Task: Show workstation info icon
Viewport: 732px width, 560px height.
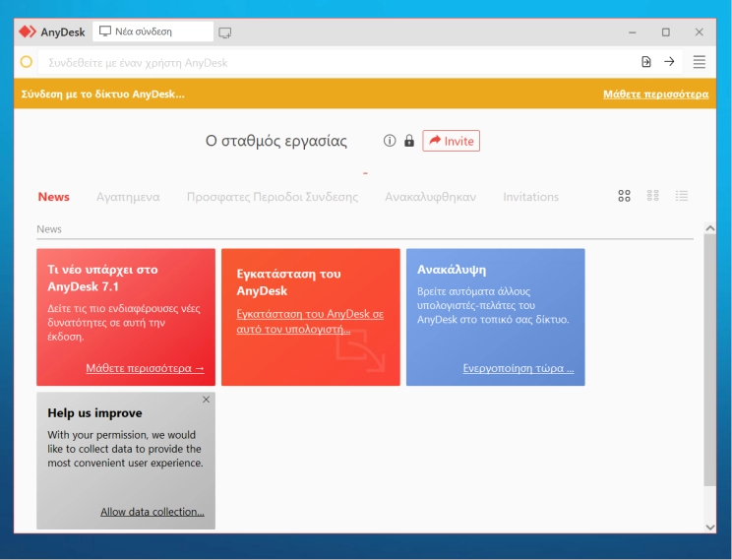Action: click(390, 141)
